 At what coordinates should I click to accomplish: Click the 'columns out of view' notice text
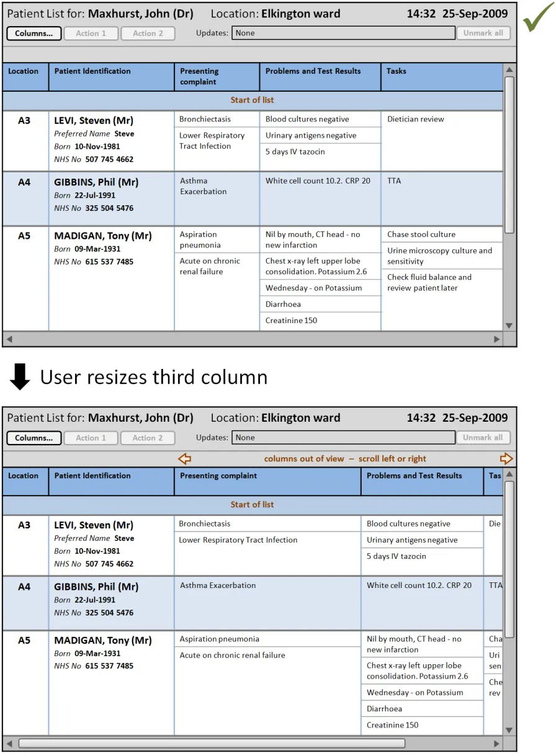pos(345,459)
